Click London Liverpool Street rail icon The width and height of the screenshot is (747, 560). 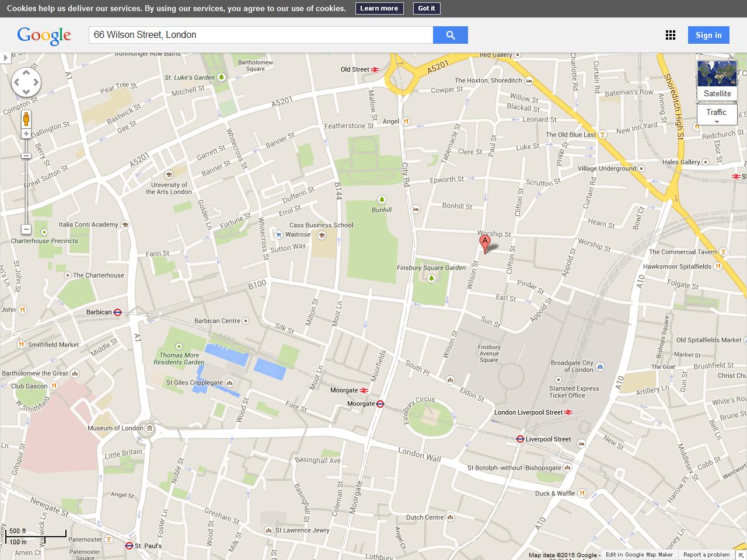570,412
